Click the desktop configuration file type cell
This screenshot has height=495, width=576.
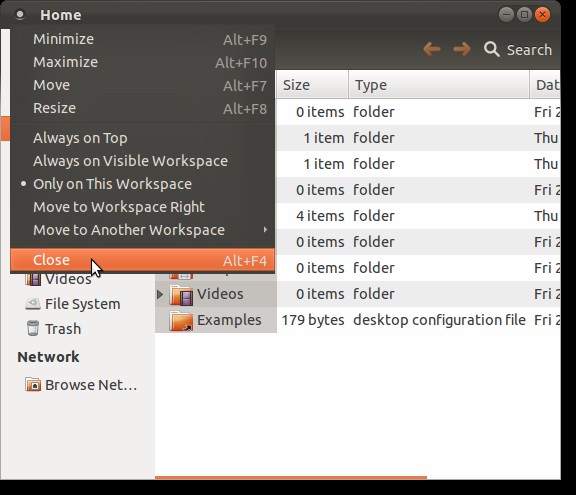click(x=439, y=320)
